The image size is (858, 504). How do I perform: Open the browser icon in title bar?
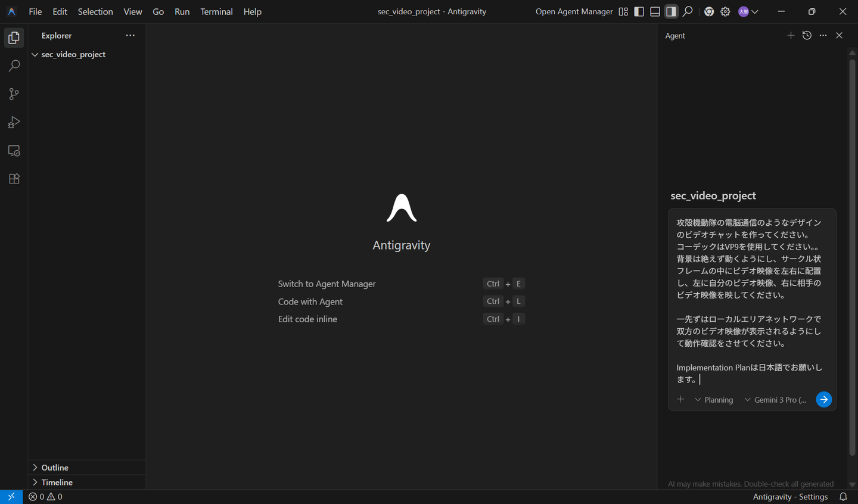[709, 11]
